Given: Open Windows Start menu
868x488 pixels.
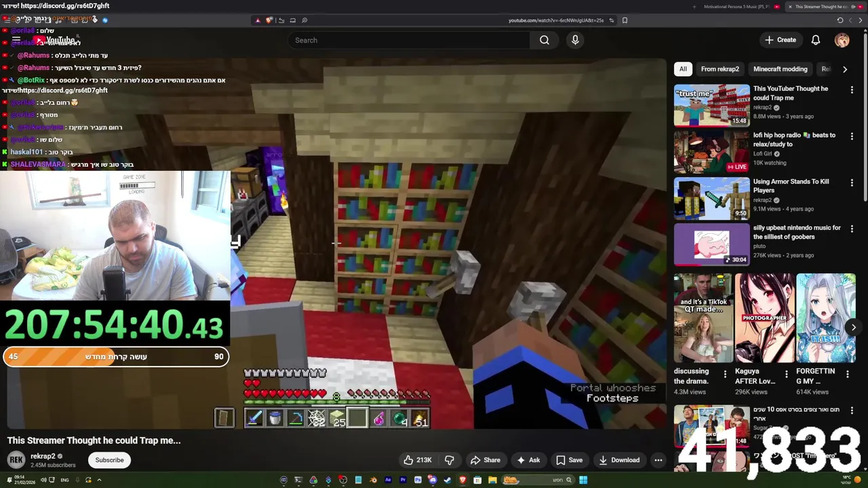Looking at the screenshot, I should 583,480.
